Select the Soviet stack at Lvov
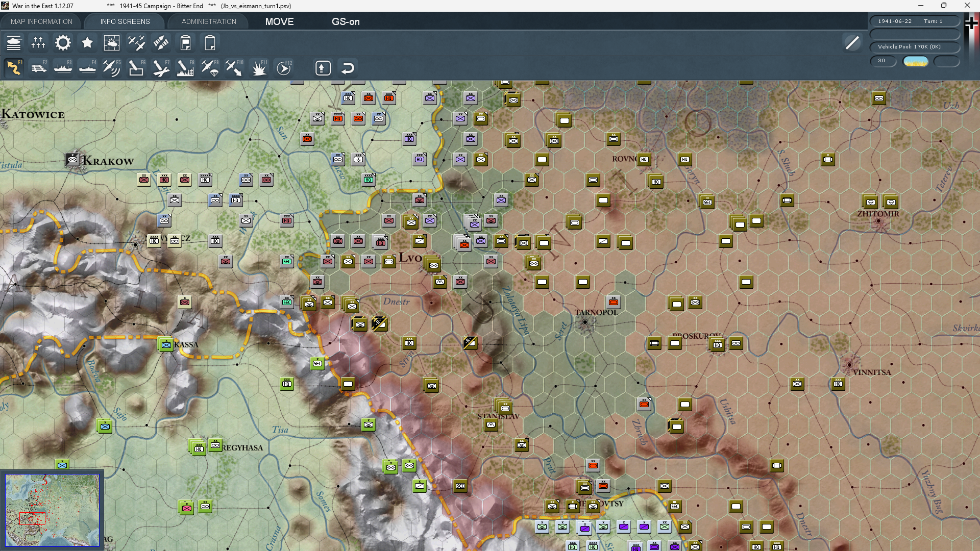 pyautogui.click(x=433, y=264)
